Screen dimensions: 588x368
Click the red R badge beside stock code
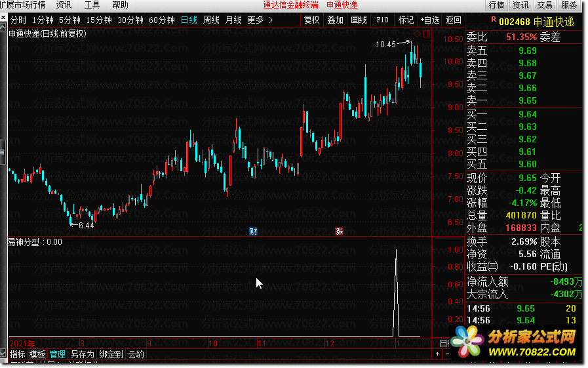point(494,19)
